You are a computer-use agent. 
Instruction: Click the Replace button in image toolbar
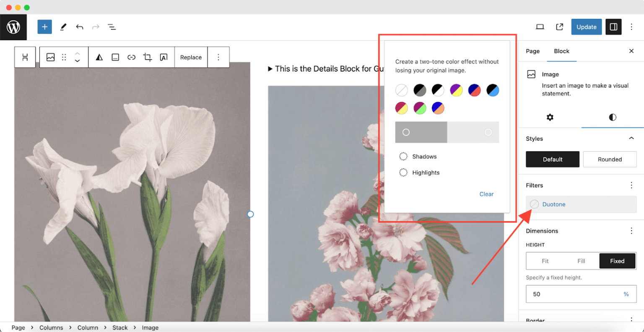click(x=191, y=57)
